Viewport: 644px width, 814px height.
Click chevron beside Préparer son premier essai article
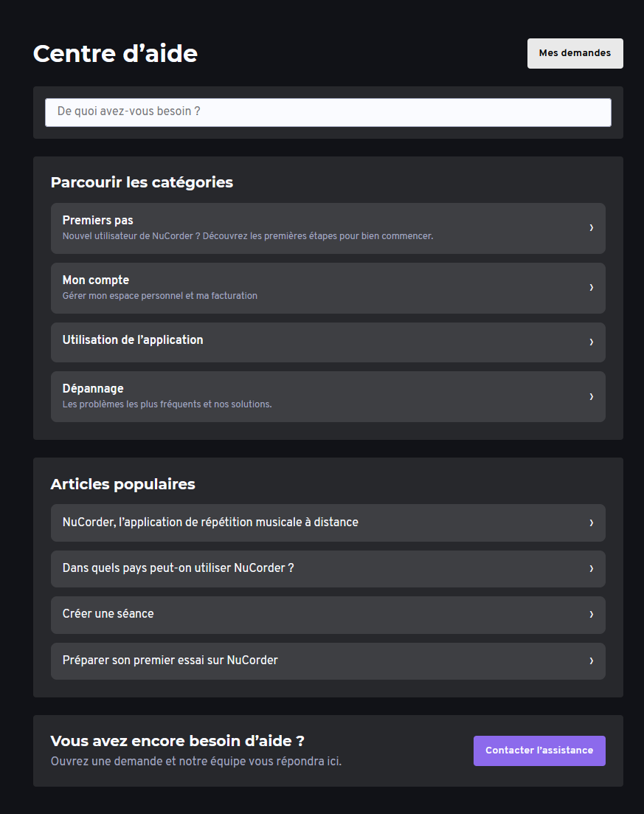[x=591, y=660]
